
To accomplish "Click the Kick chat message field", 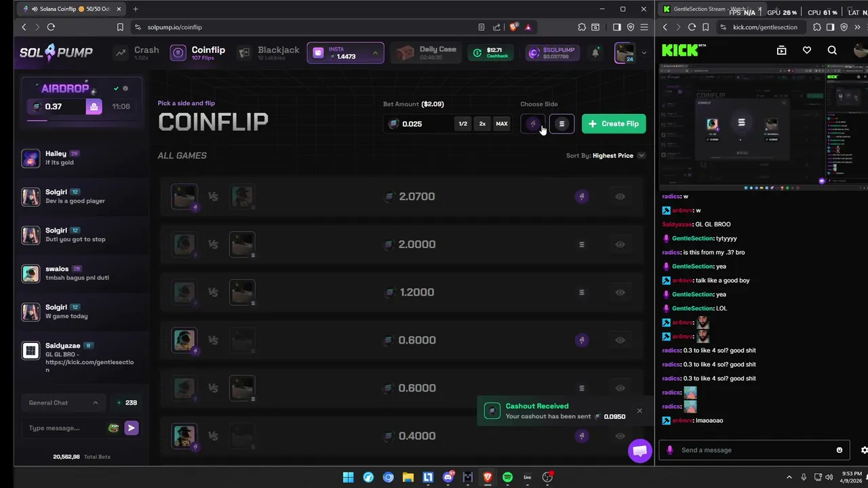I will pyautogui.click(x=753, y=450).
